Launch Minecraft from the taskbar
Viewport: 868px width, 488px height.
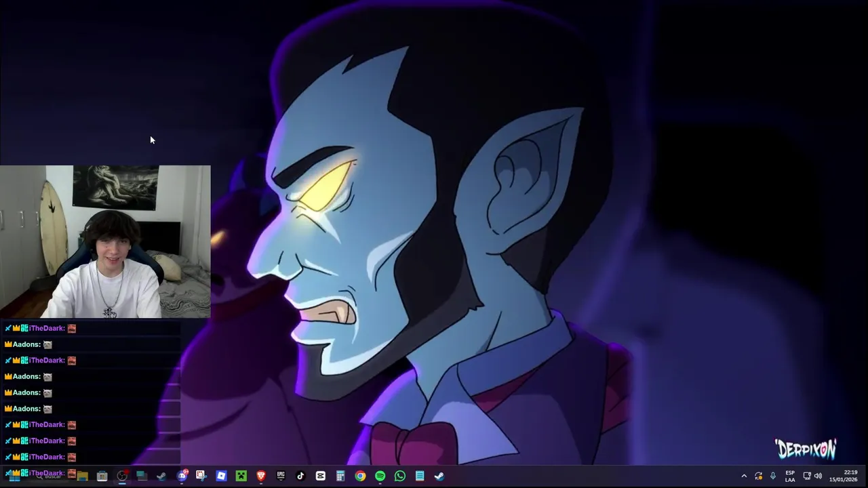[241, 476]
